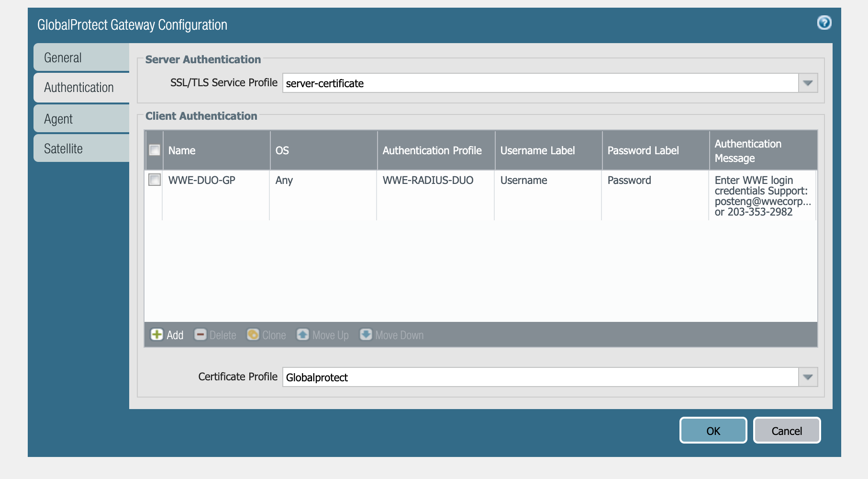Switch to the General tab
This screenshot has height=479, width=868.
[x=81, y=57]
